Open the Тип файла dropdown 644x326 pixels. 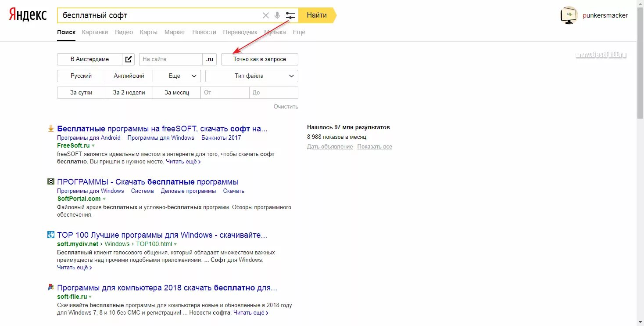tap(252, 76)
